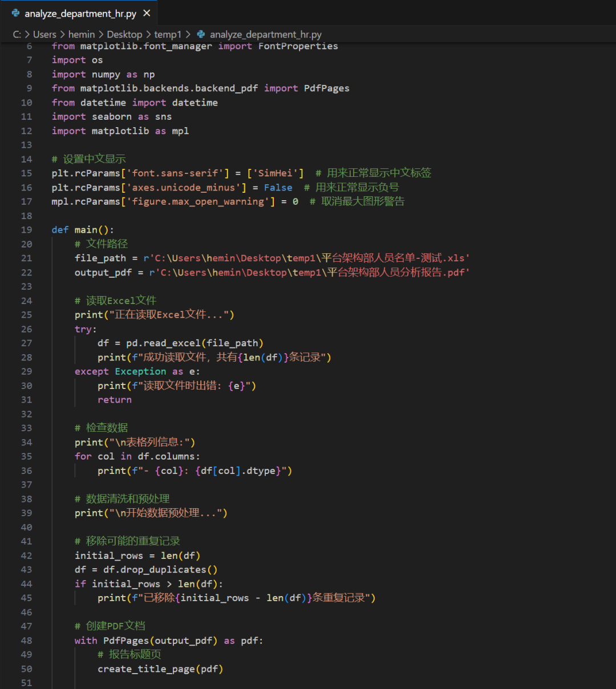The width and height of the screenshot is (616, 689).
Task: Click 'pd.read_excel(file_path)' call
Action: pos(194,343)
